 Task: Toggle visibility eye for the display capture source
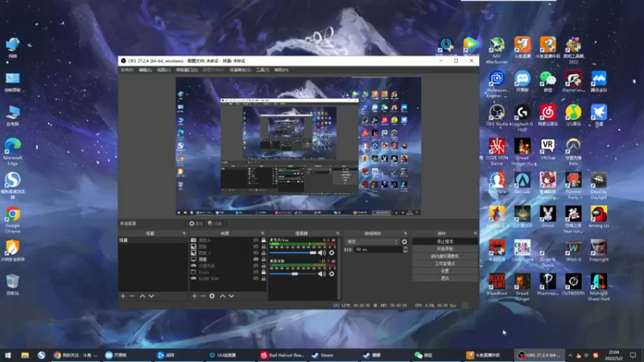click(x=256, y=259)
